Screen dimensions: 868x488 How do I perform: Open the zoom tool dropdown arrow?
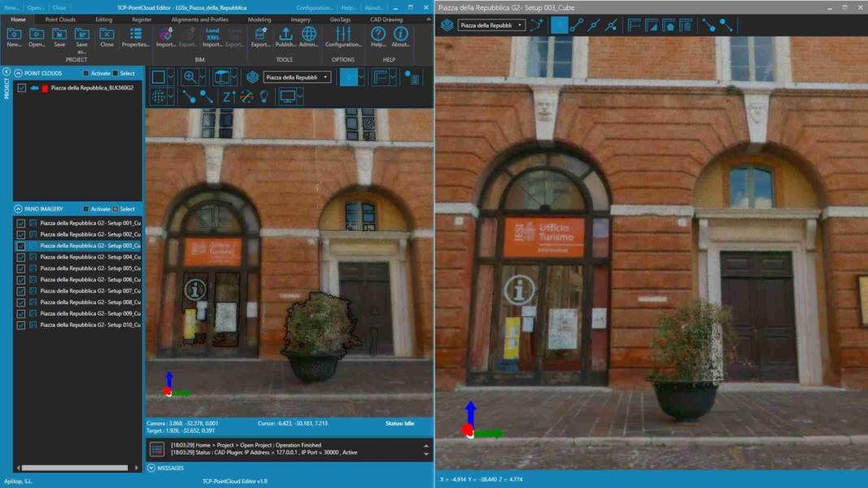(203, 77)
